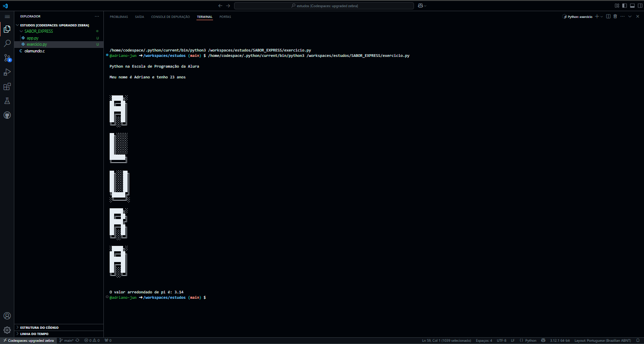Click forwarded ports indicator showing 0
This screenshot has width=644, height=344.
[x=108, y=340]
